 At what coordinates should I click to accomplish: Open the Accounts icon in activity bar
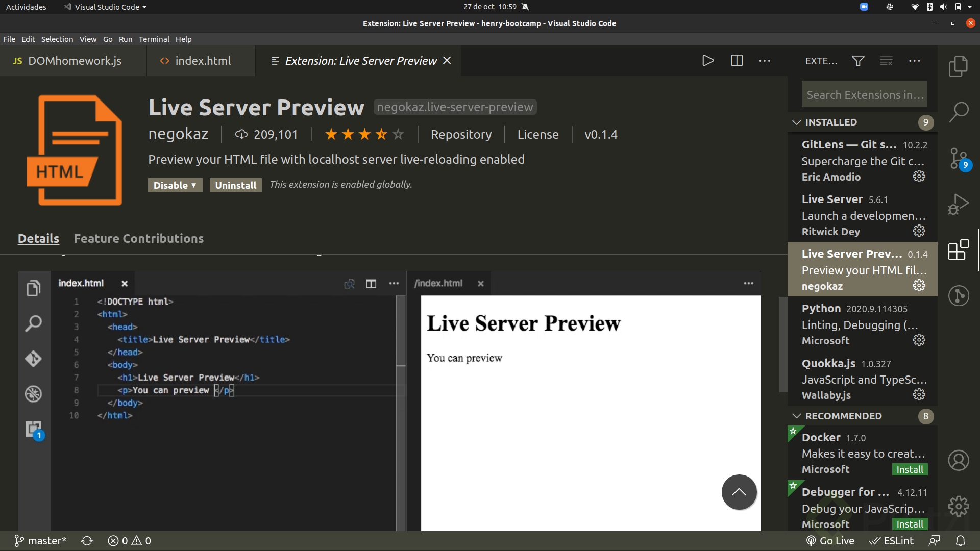[959, 461]
